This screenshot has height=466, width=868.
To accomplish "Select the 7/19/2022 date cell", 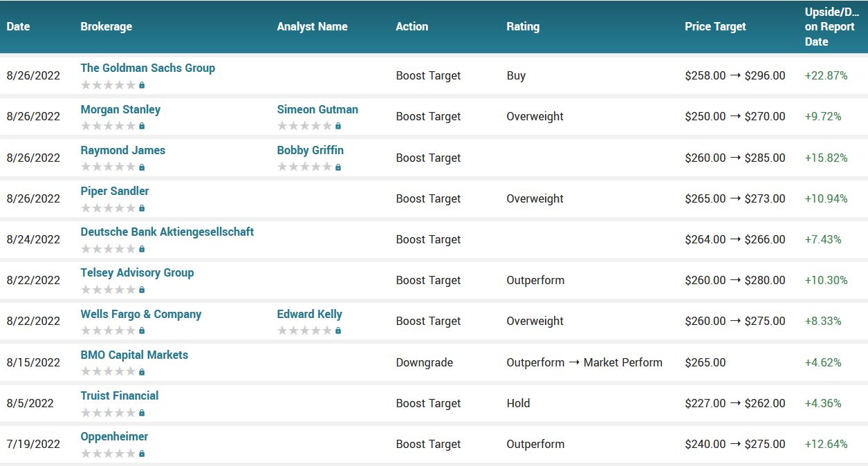I will [33, 444].
